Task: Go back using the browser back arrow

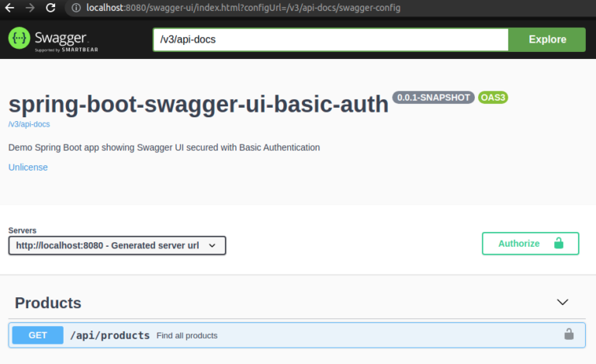Action: click(x=9, y=8)
